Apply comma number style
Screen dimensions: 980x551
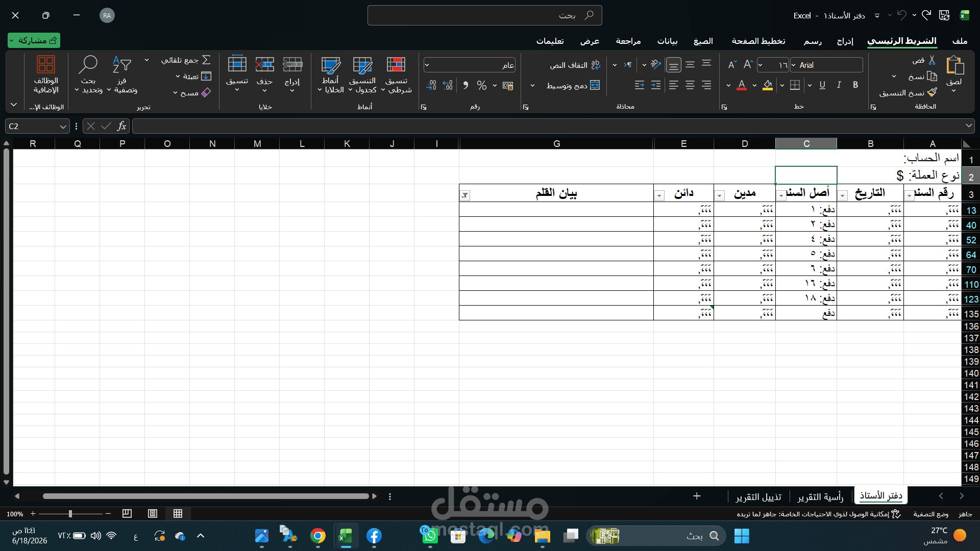point(465,85)
